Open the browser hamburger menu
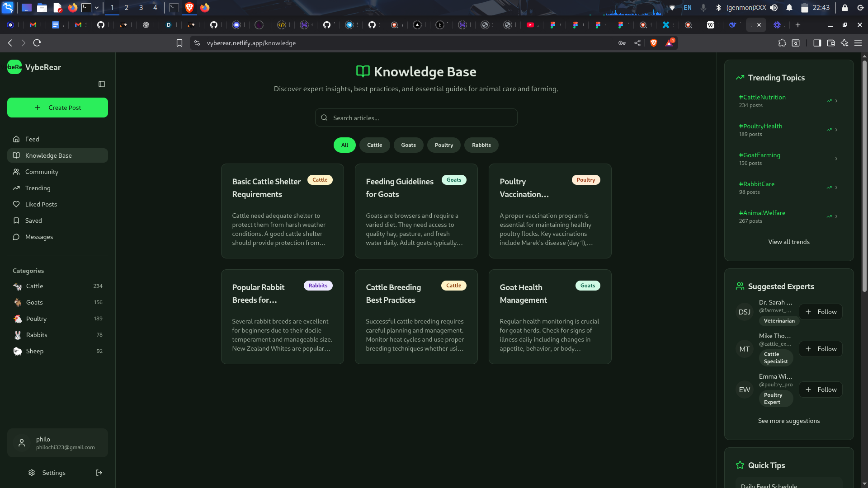The image size is (868, 488). point(858,43)
